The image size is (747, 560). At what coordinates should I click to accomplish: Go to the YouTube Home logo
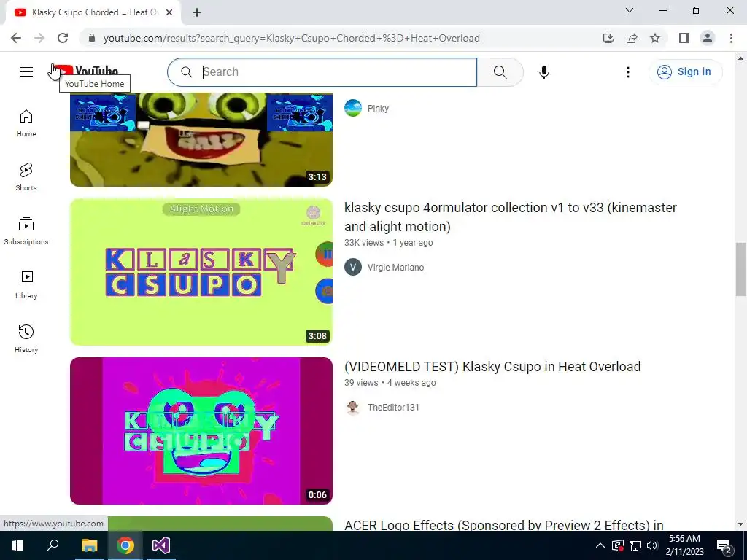[x=86, y=71]
